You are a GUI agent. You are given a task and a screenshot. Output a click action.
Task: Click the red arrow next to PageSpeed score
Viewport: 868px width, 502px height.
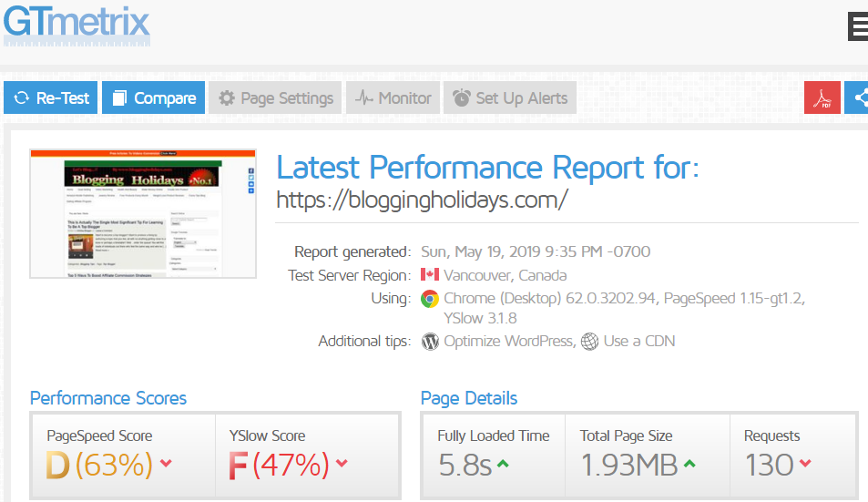tap(167, 465)
